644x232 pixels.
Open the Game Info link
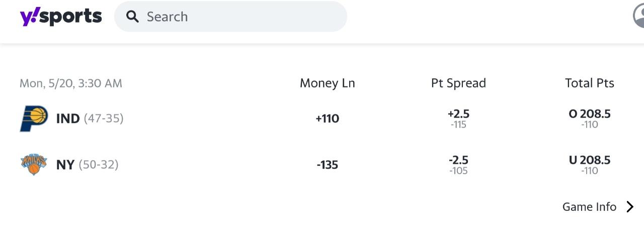589,207
